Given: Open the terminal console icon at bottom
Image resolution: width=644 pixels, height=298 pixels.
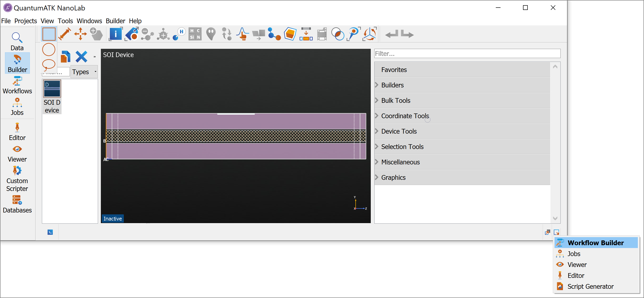Looking at the screenshot, I should point(50,232).
